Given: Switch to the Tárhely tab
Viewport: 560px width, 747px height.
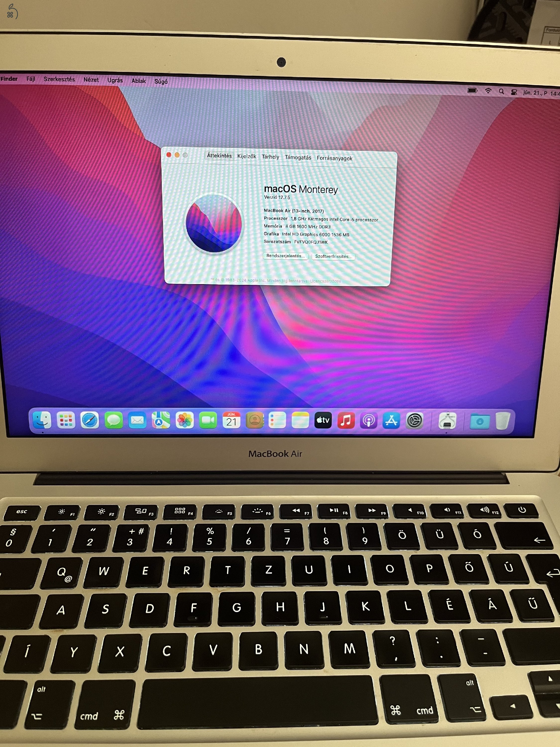Looking at the screenshot, I should [270, 157].
